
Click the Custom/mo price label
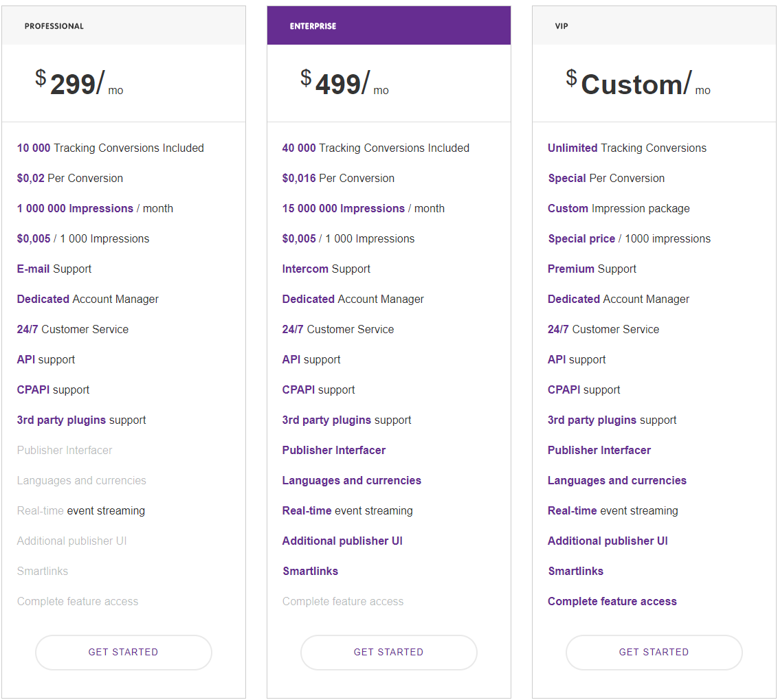639,84
